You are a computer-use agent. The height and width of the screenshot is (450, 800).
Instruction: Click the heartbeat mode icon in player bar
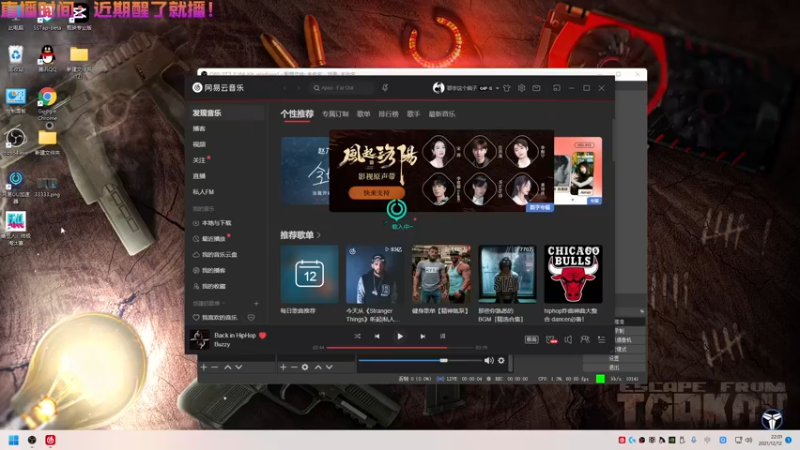click(x=551, y=339)
